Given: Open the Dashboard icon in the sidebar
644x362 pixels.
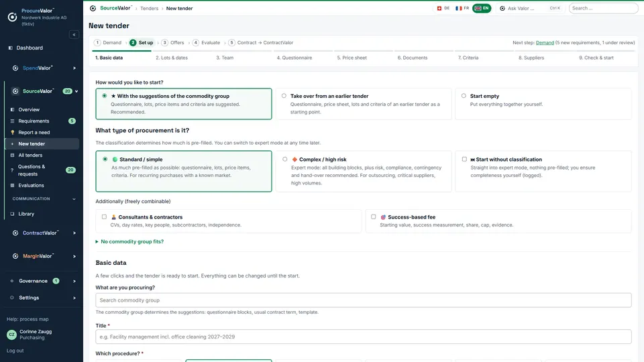Looking at the screenshot, I should click(x=11, y=48).
